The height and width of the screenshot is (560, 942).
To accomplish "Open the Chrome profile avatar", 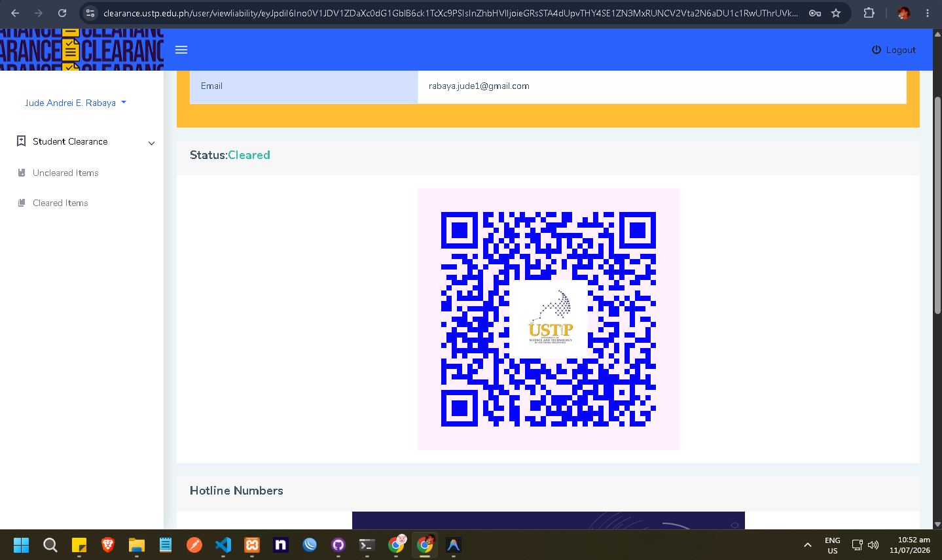I will (x=904, y=13).
